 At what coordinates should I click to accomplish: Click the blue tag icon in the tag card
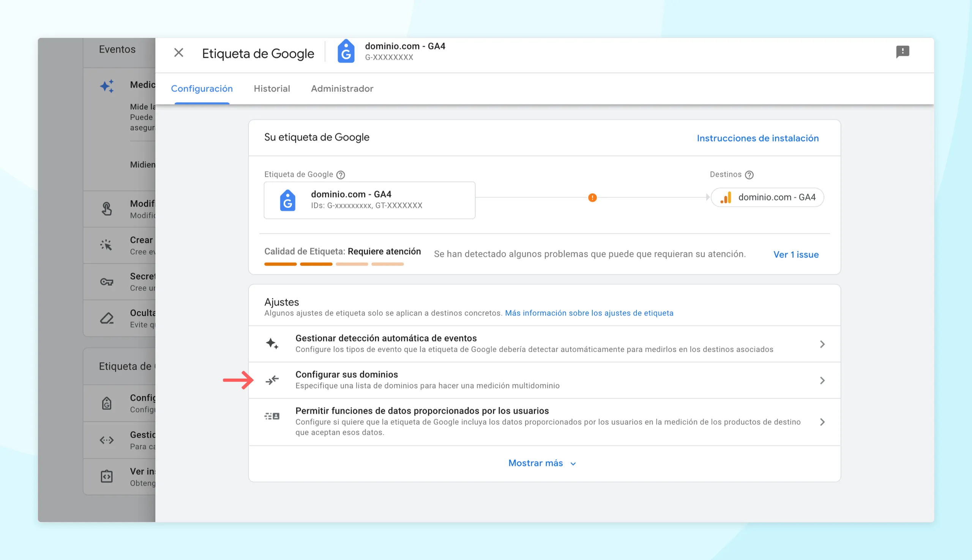coord(287,200)
